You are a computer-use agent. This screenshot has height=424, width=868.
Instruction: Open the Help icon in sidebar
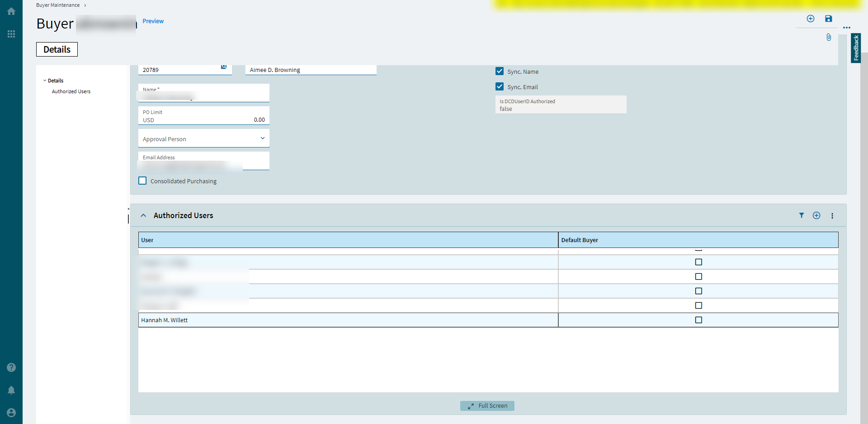[11, 367]
